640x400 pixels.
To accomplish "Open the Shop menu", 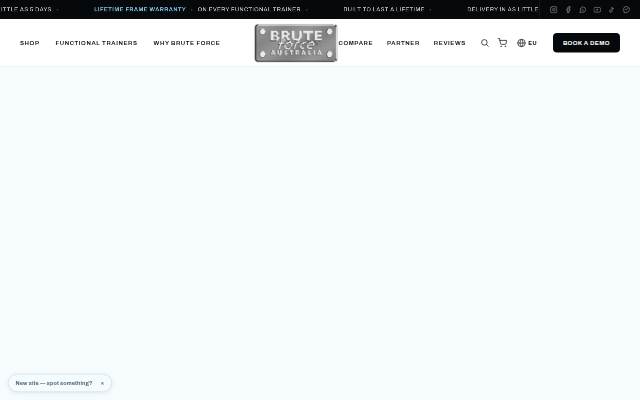I will 30,43.
